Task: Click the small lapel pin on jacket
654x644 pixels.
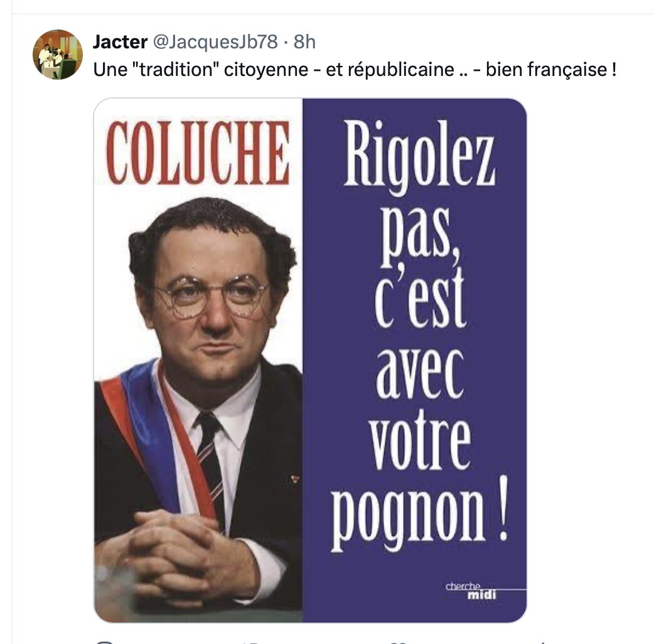Action: coord(295,479)
